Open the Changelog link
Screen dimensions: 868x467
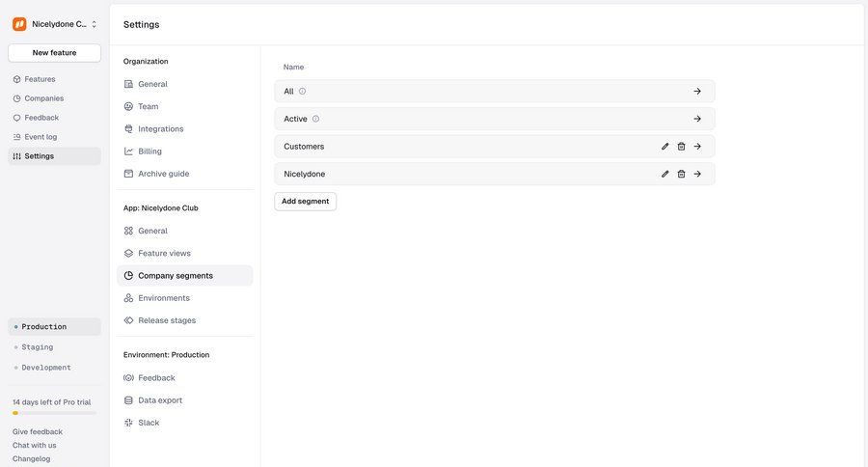pos(31,458)
